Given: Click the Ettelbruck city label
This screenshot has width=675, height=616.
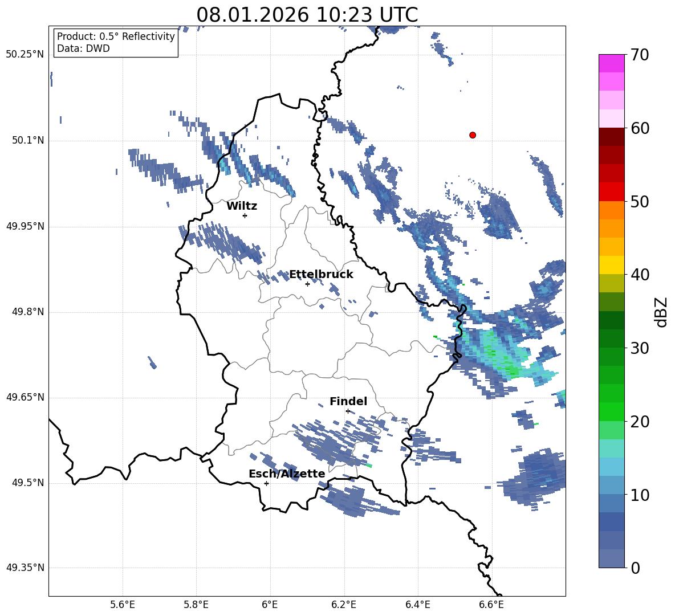Looking at the screenshot, I should [321, 275].
